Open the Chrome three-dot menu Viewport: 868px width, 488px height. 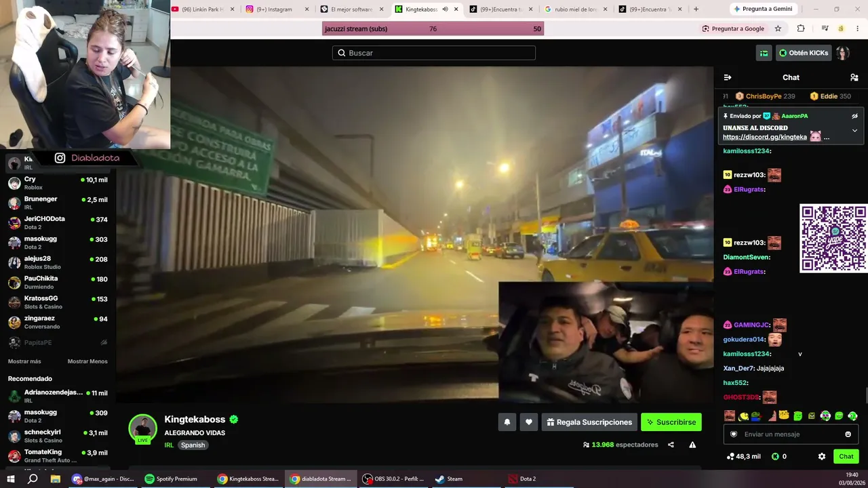pyautogui.click(x=859, y=28)
